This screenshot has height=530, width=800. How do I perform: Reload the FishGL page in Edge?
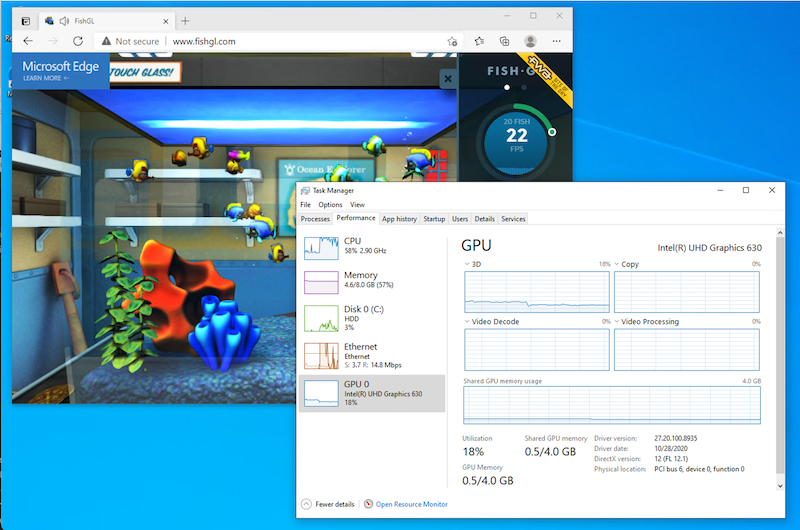coord(79,41)
